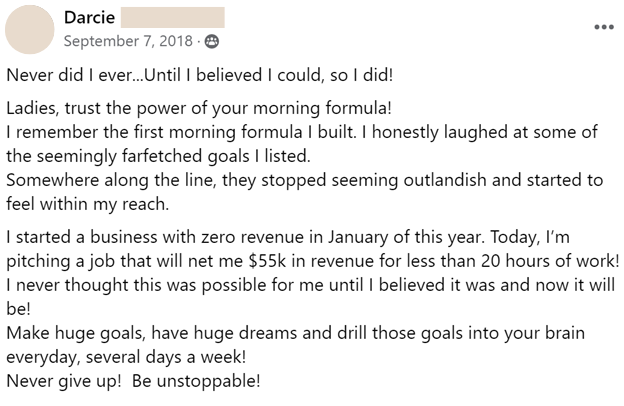Open the post options three-dot menu
The image size is (624, 406).
tap(604, 27)
